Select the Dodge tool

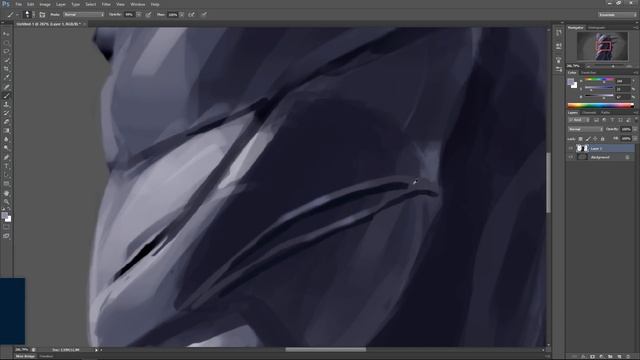pos(6,148)
